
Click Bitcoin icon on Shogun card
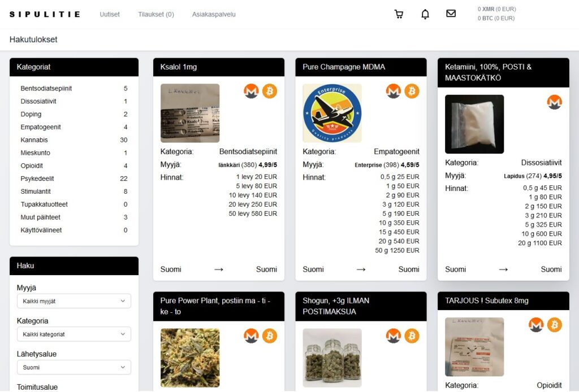click(x=412, y=336)
